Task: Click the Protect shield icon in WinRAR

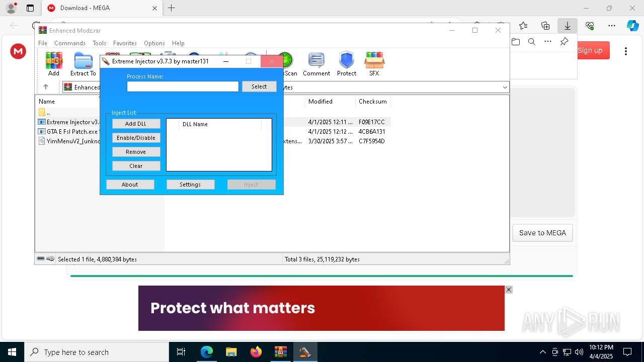Action: coord(347,64)
